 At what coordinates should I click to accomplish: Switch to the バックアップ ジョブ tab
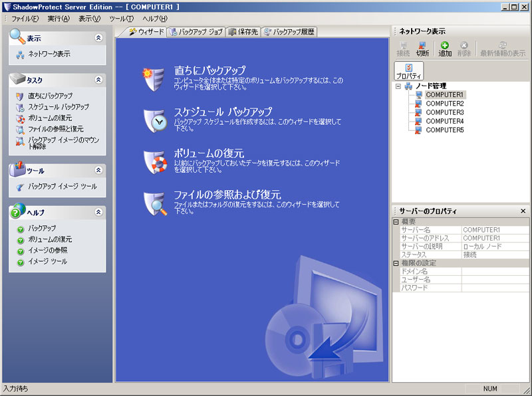click(196, 32)
